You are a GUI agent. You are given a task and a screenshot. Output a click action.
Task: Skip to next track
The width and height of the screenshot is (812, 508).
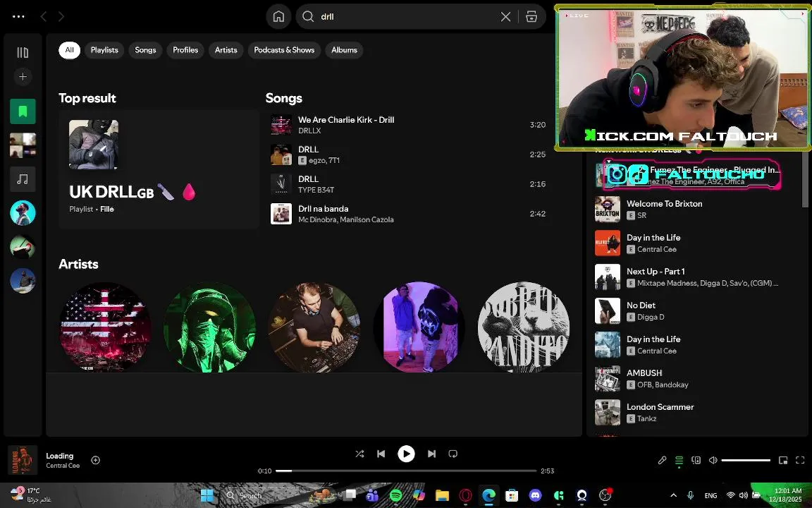coord(431,454)
